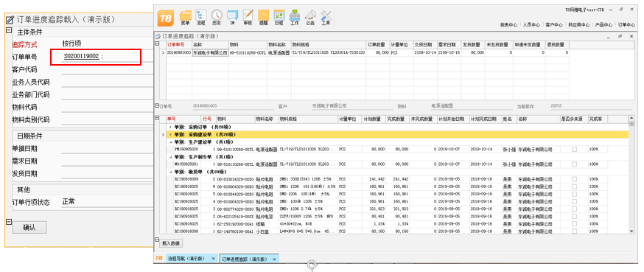Viewport: 644px width, 272px height.
Task: Collapse the 单别: 收货单 group
Action: pyautogui.click(x=170, y=172)
